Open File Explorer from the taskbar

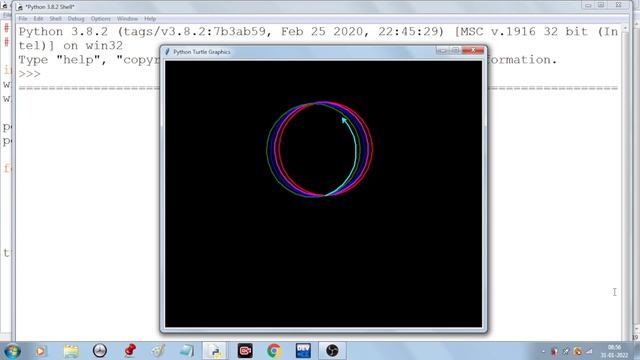pos(71,351)
